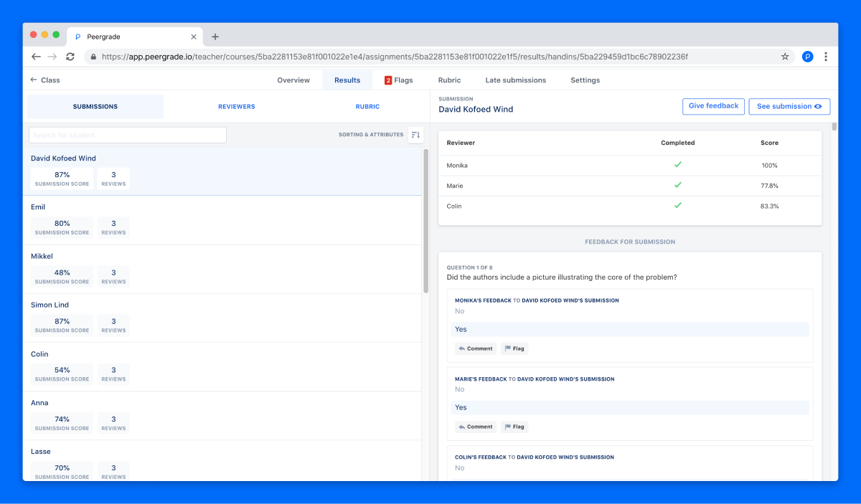Bookmark page with the star icon
This screenshot has height=504, width=861.
coord(785,57)
